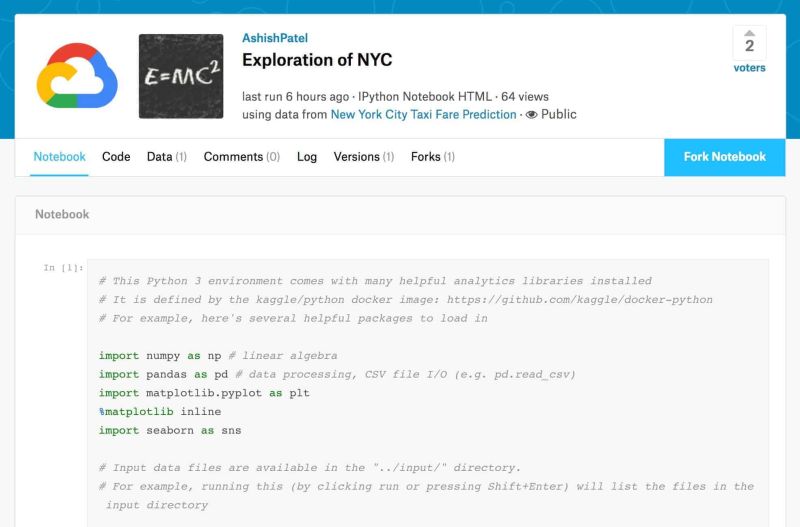800x527 pixels.
Task: Click the github.com/kaggle/docker-python URL comment
Action: 580,300
